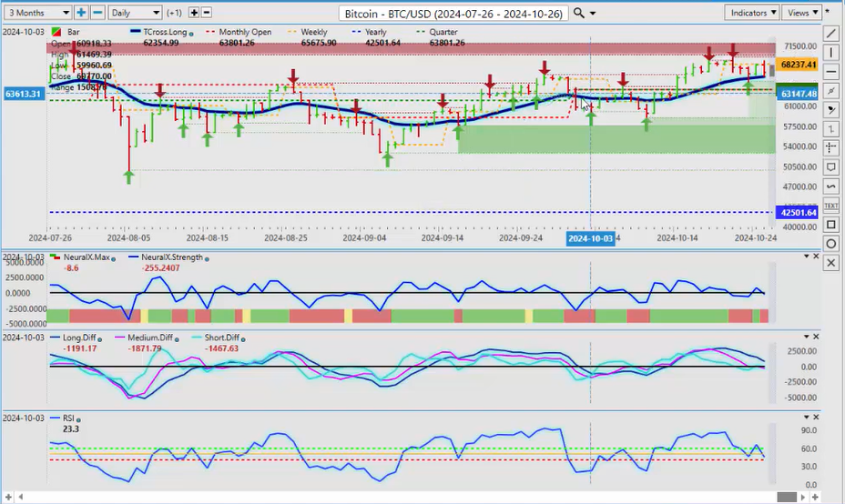The width and height of the screenshot is (845, 504).
Task: Click the RSI settings dot
Action: click(x=78, y=420)
